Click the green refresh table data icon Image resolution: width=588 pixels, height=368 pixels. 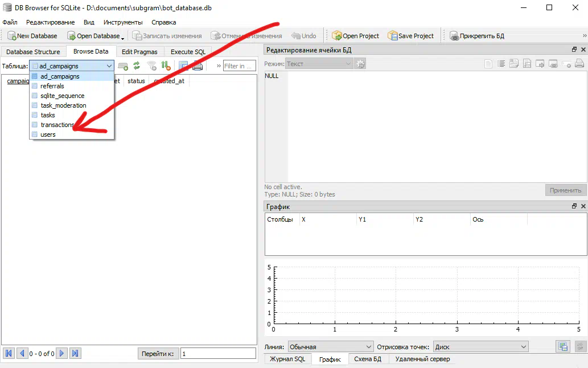137,66
